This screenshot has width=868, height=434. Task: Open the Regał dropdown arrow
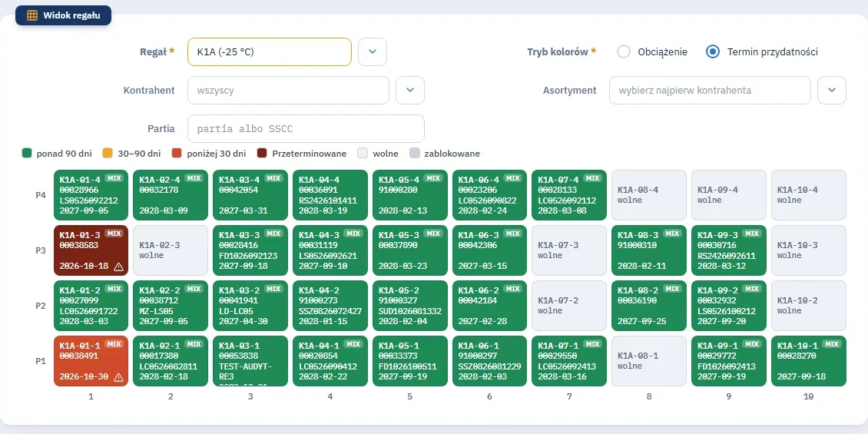coord(373,51)
